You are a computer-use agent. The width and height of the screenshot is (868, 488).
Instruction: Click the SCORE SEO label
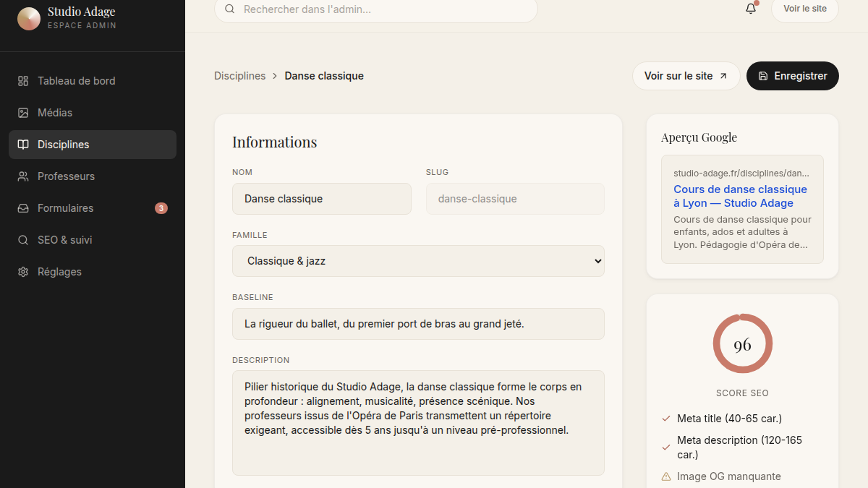742,393
